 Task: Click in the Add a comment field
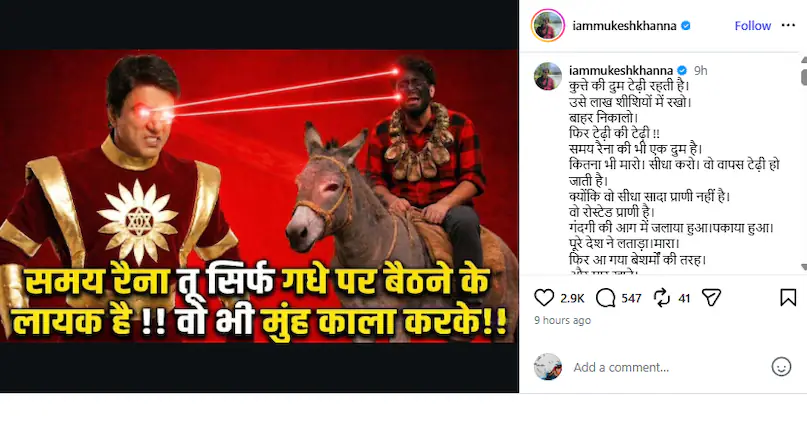(669, 367)
